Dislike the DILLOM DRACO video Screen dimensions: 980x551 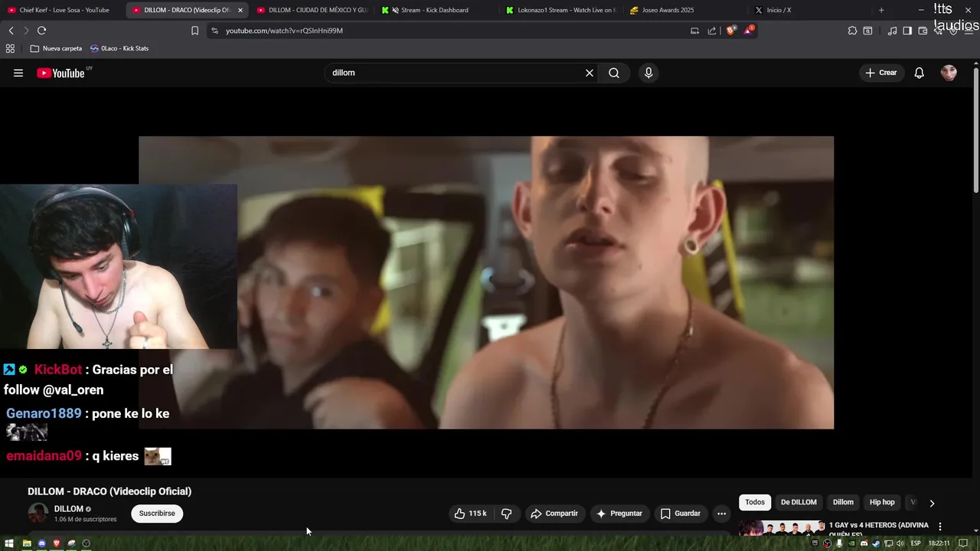pos(506,514)
